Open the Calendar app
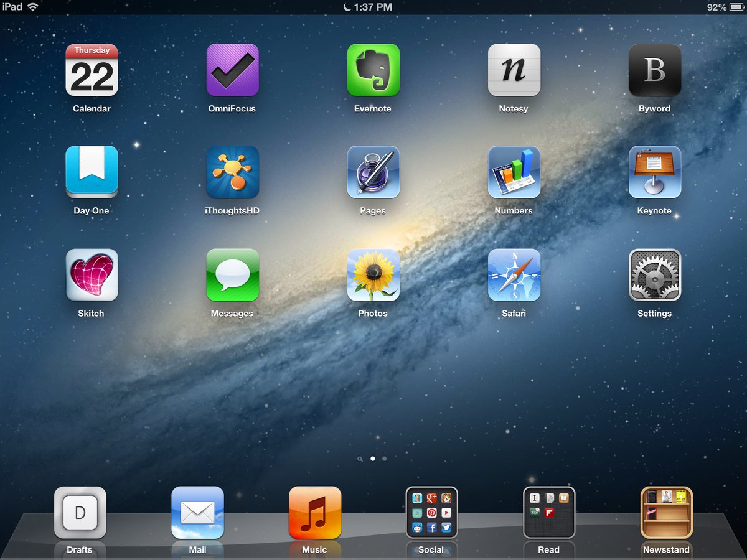747x560 pixels. 92,70
